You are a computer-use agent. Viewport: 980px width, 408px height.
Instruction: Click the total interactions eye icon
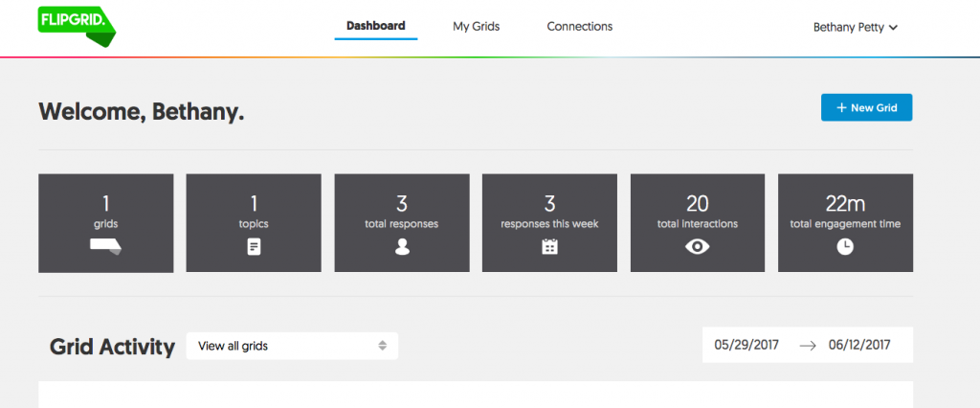(698, 246)
